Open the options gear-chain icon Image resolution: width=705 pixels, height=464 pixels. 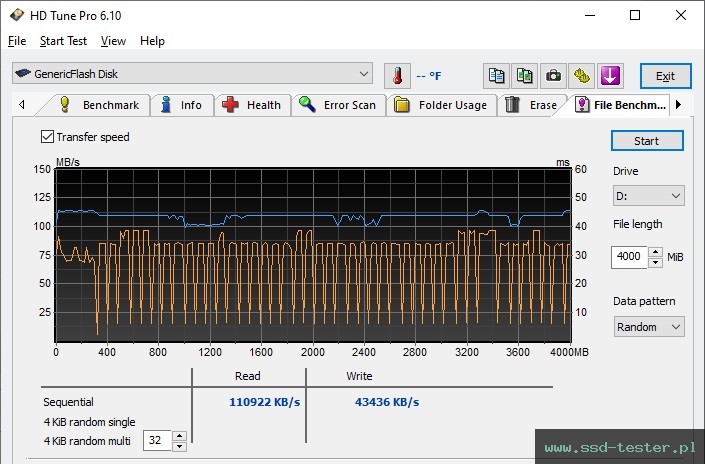click(582, 76)
